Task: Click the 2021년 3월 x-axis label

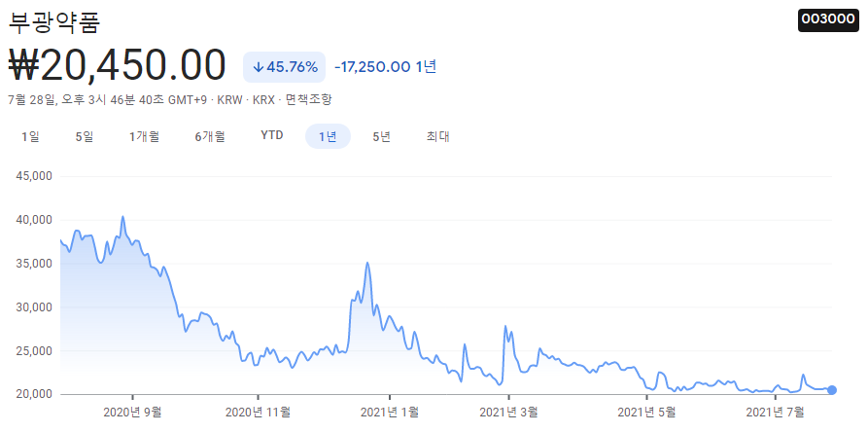Action: coord(508,412)
